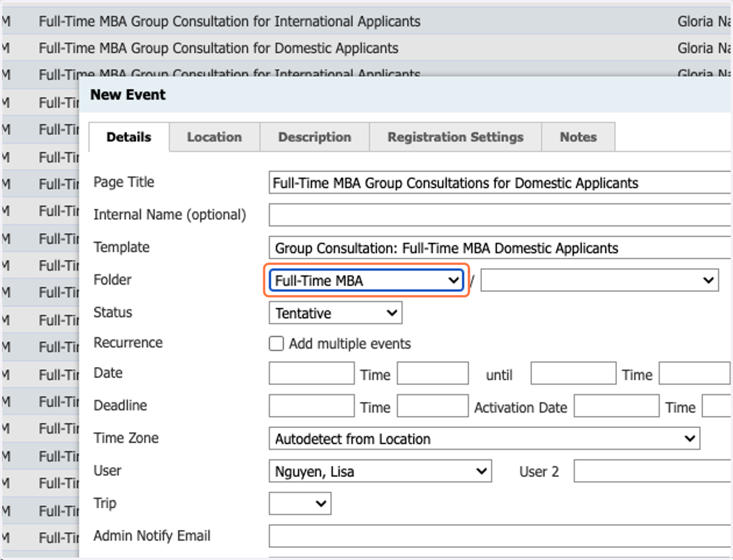Screen dimensions: 733x560
Task: Open the Description tab
Action: coord(315,137)
